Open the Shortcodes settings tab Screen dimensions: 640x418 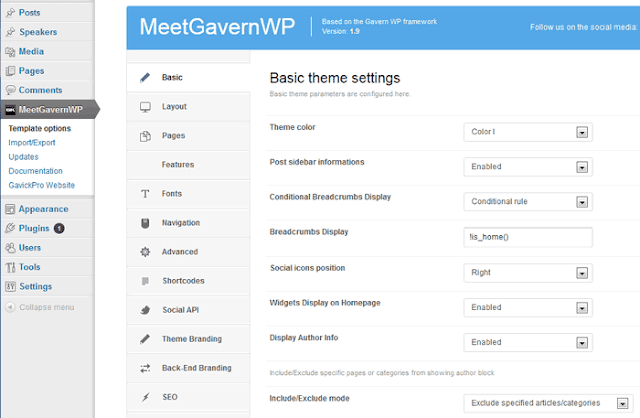click(182, 280)
